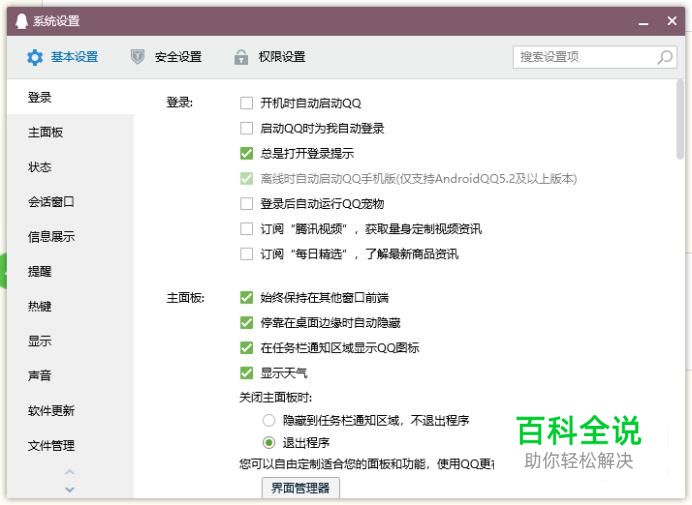
Task: Toggle 离线时自动启动QQ手机版 checkbox
Action: (x=246, y=179)
